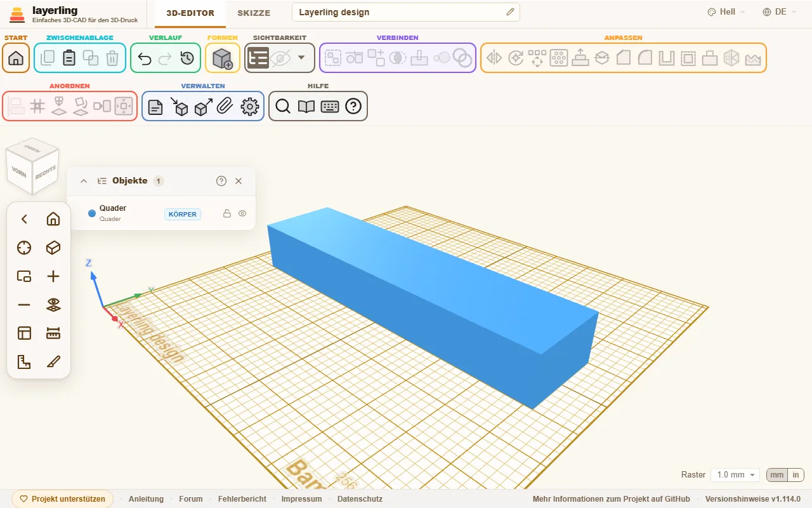Open the DE language dropdown
The width and height of the screenshot is (812, 508).
coord(780,12)
